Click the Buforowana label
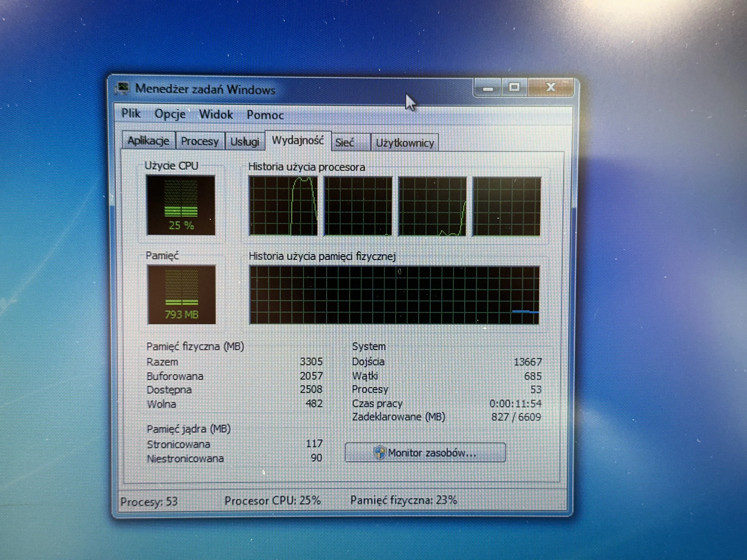The width and height of the screenshot is (747, 560). pos(175,376)
